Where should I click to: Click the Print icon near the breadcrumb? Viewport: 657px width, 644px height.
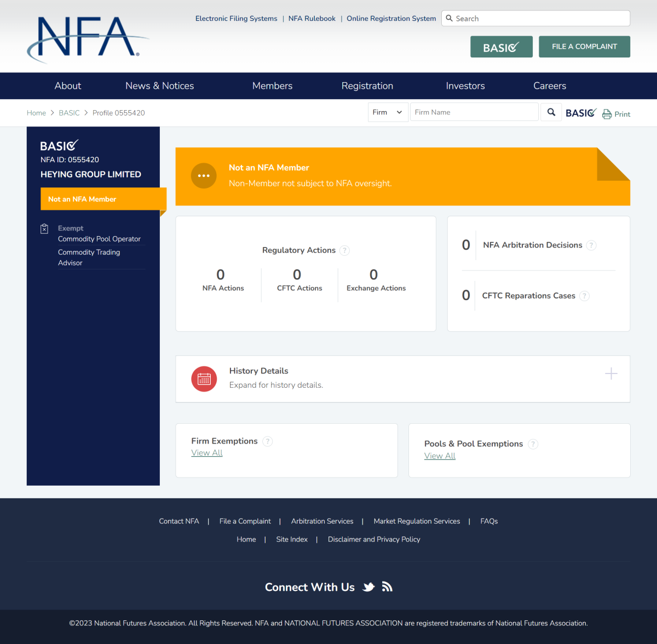[607, 113]
